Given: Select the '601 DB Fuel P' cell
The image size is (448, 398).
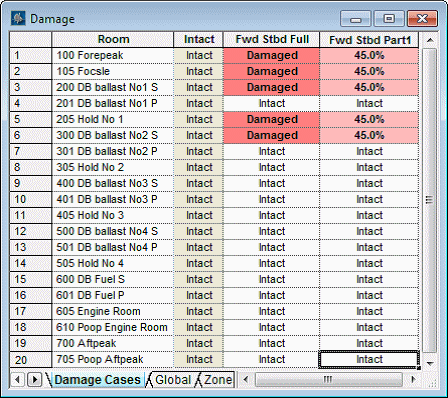Looking at the screenshot, I should (113, 295).
